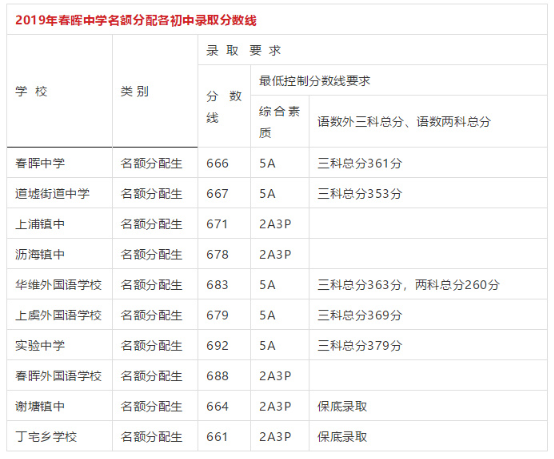
Task: Click 2A3P in the 丁宅乡学校 row
Action: tap(275, 437)
